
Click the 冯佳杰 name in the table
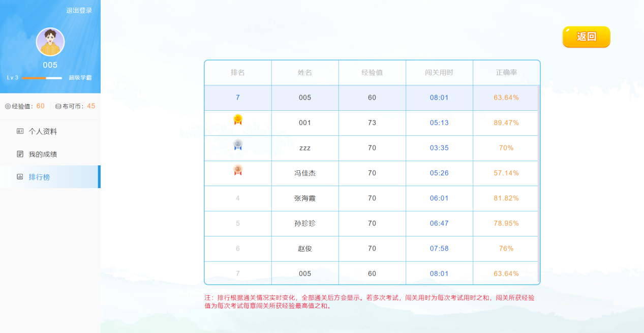click(305, 173)
